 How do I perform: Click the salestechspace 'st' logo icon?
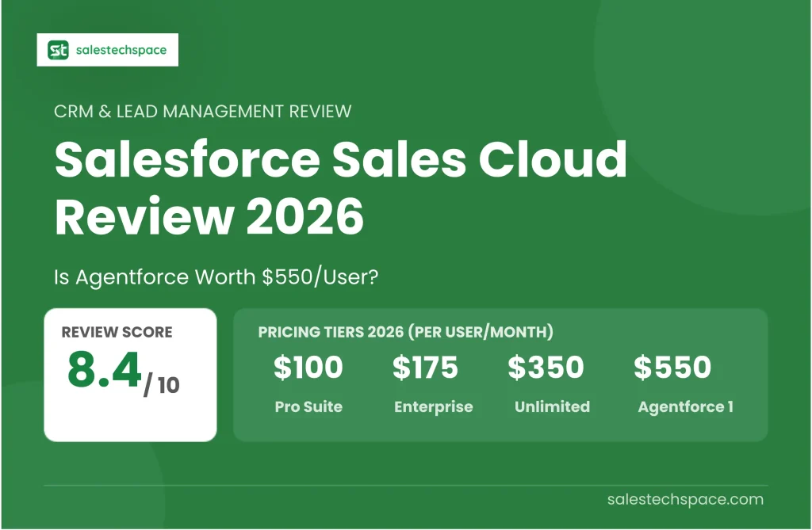pos(58,50)
